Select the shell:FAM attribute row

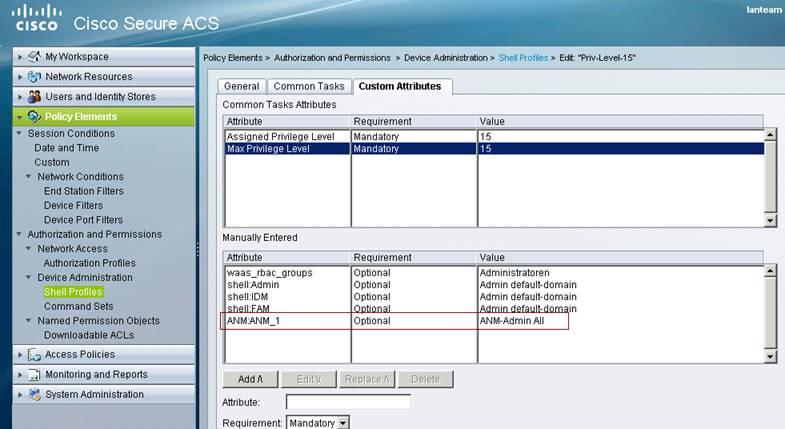tap(494, 308)
